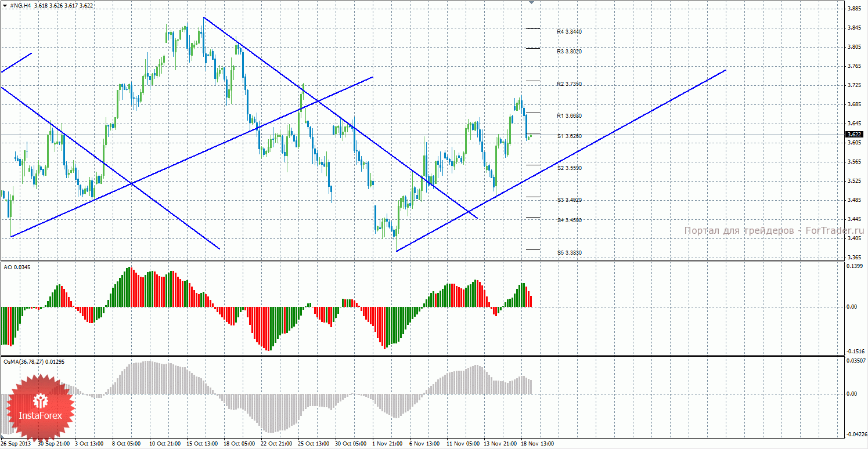Image resolution: width=868 pixels, height=449 pixels.
Task: Click the AO 0.0345 indicator label
Action: (17, 267)
